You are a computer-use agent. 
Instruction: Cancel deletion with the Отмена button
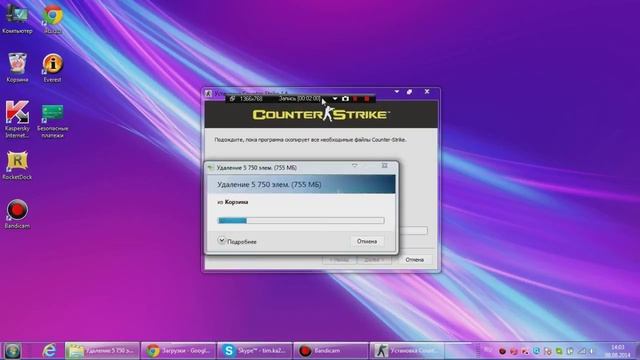coord(367,241)
